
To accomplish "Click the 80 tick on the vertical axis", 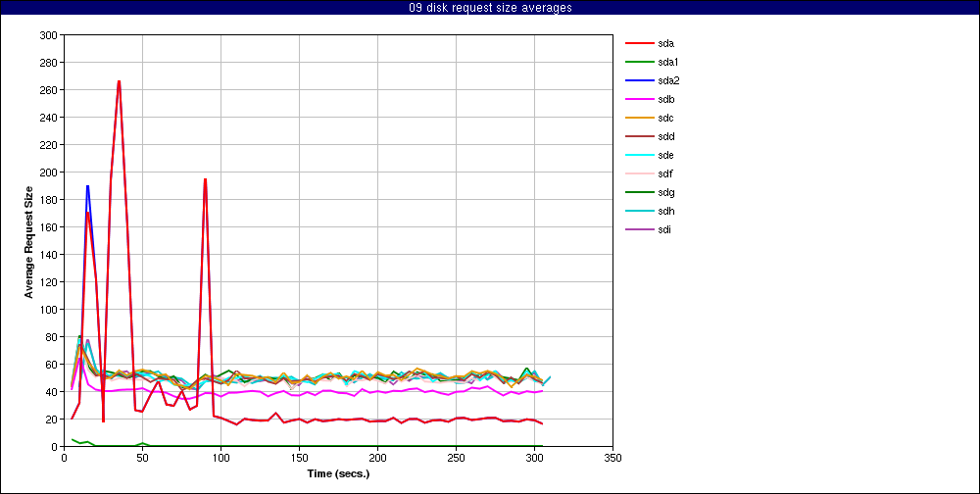I will pos(52,337).
